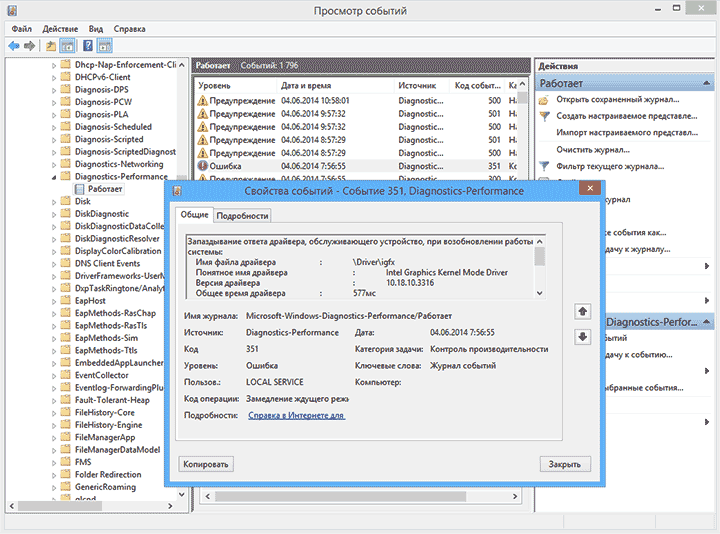Show next event with down arrow button
This screenshot has height=534, width=720.
pos(582,337)
